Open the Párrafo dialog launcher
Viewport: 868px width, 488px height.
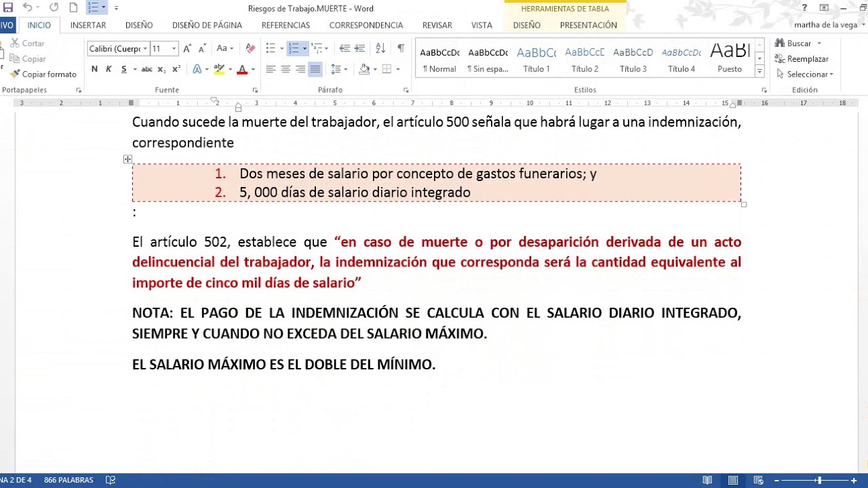[x=406, y=90]
